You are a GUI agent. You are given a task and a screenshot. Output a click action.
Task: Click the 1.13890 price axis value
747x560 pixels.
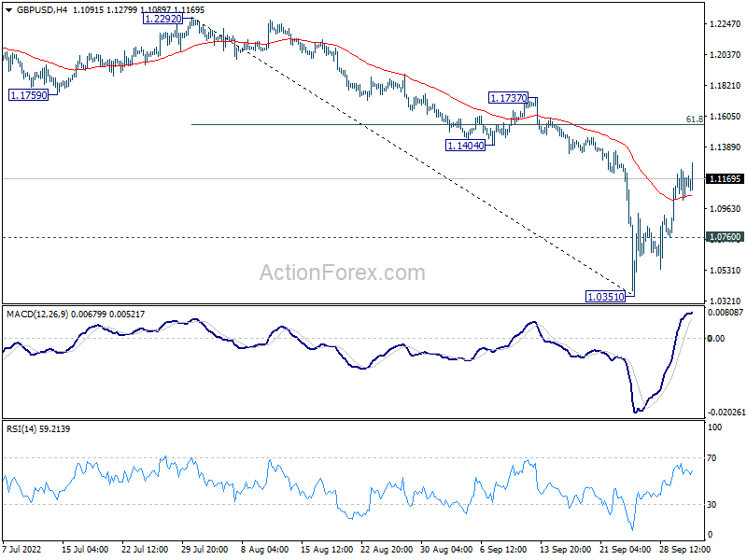pyautogui.click(x=726, y=147)
